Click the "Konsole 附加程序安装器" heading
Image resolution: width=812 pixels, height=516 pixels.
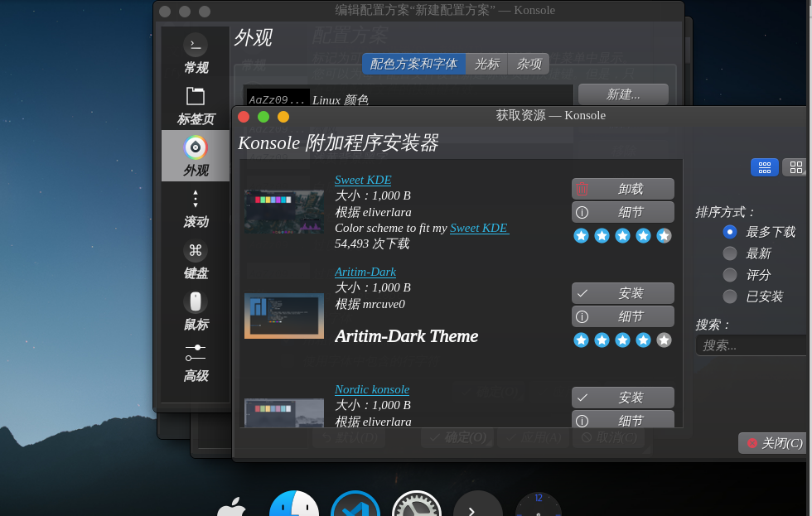click(338, 142)
